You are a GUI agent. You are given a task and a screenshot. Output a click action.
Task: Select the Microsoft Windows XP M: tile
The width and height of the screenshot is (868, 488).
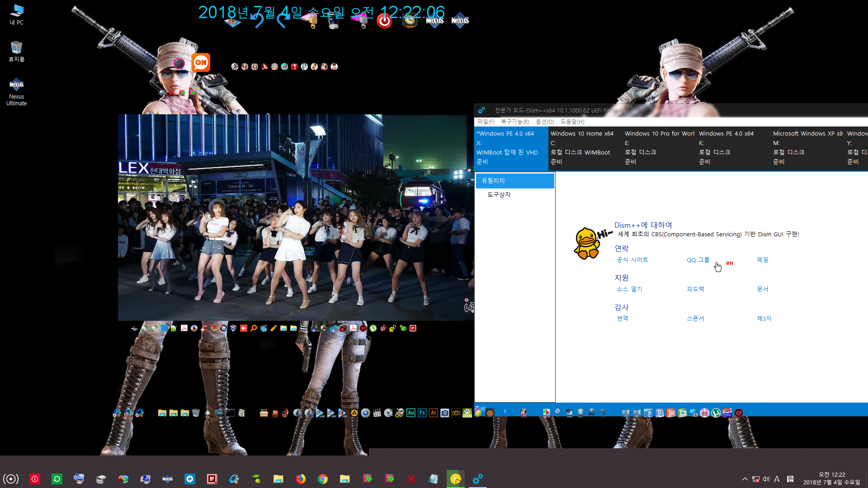(x=808, y=148)
